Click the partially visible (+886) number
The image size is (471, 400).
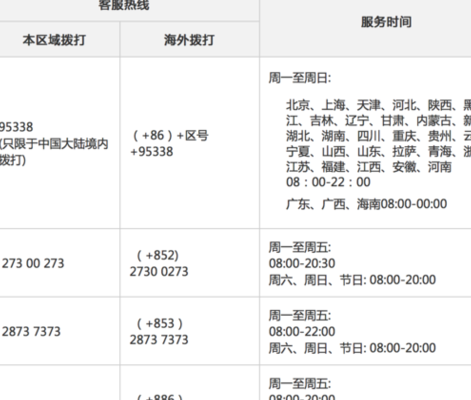point(160,397)
